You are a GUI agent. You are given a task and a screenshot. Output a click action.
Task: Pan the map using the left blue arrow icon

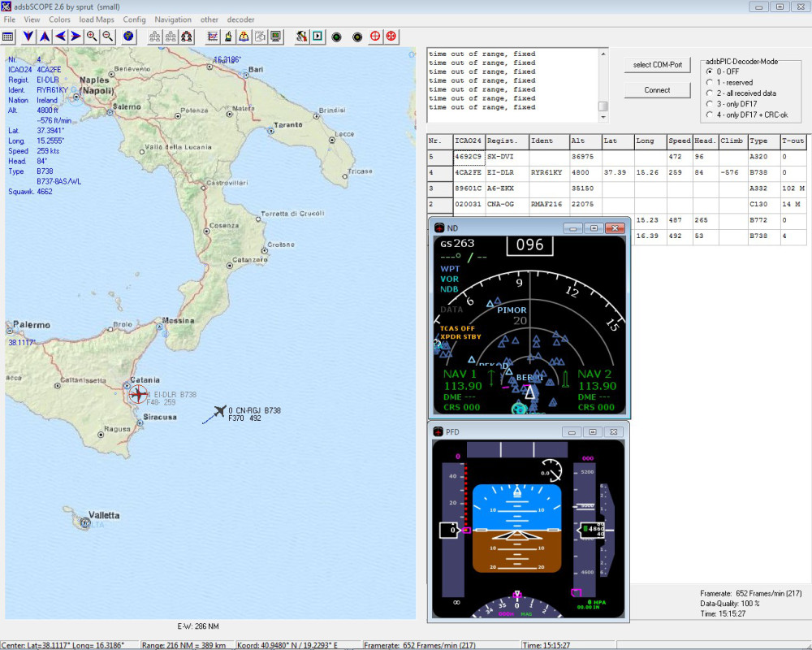pyautogui.click(x=60, y=36)
